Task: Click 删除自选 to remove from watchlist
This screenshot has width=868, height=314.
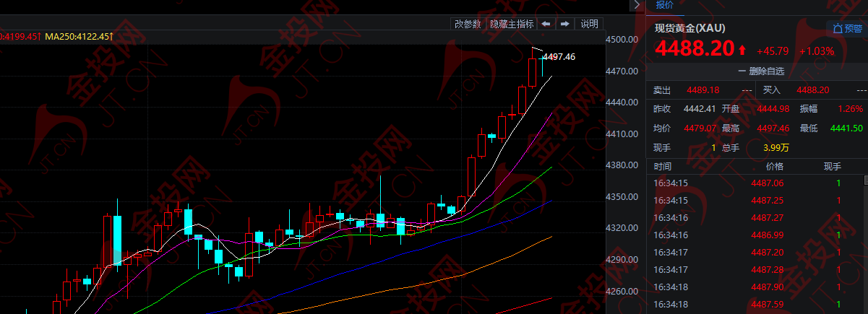Action: [x=760, y=71]
